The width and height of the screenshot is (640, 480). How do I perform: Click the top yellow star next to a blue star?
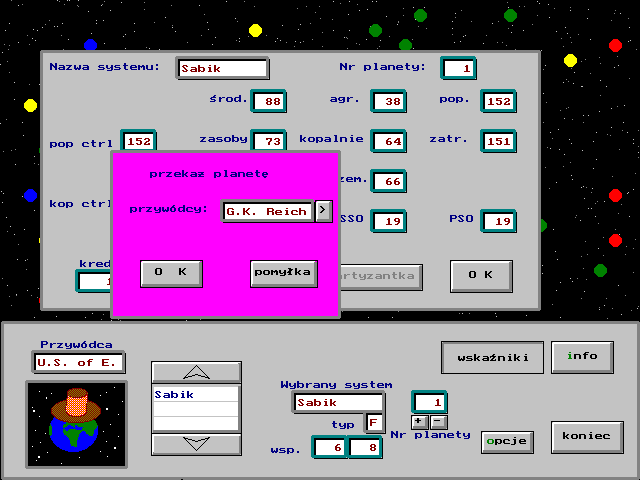[255, 30]
